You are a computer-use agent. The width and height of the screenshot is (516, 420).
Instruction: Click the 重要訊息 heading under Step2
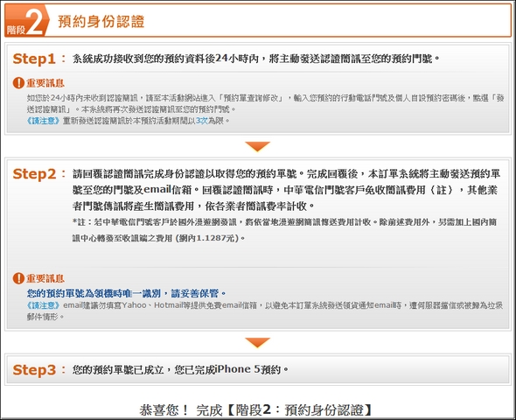45,278
